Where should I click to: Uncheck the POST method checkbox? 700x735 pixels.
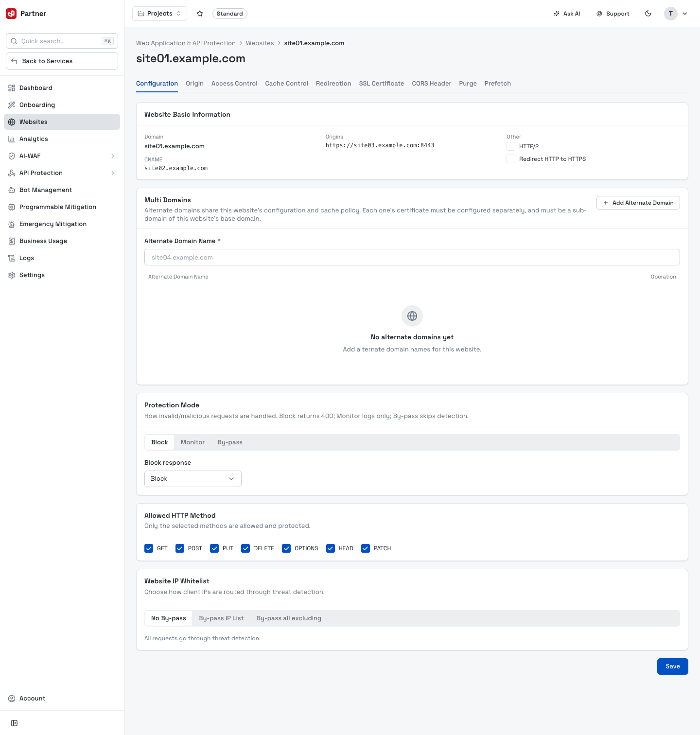180,548
